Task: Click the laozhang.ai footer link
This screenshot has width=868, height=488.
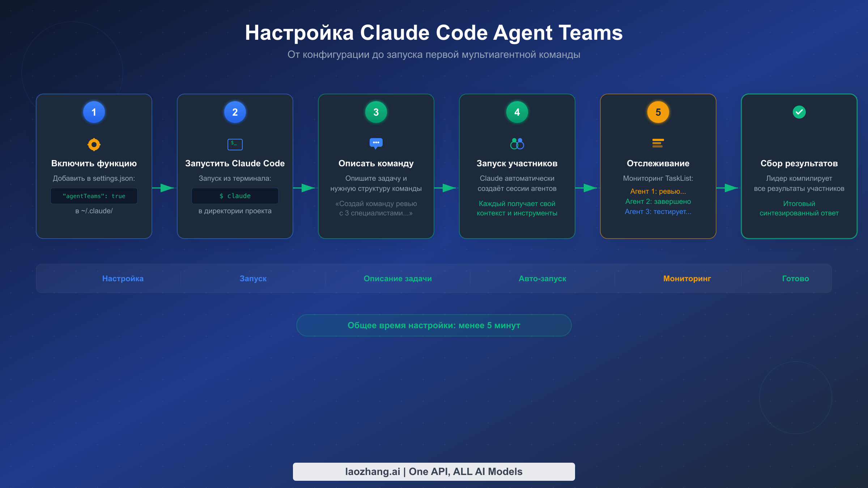Action: [434, 471]
